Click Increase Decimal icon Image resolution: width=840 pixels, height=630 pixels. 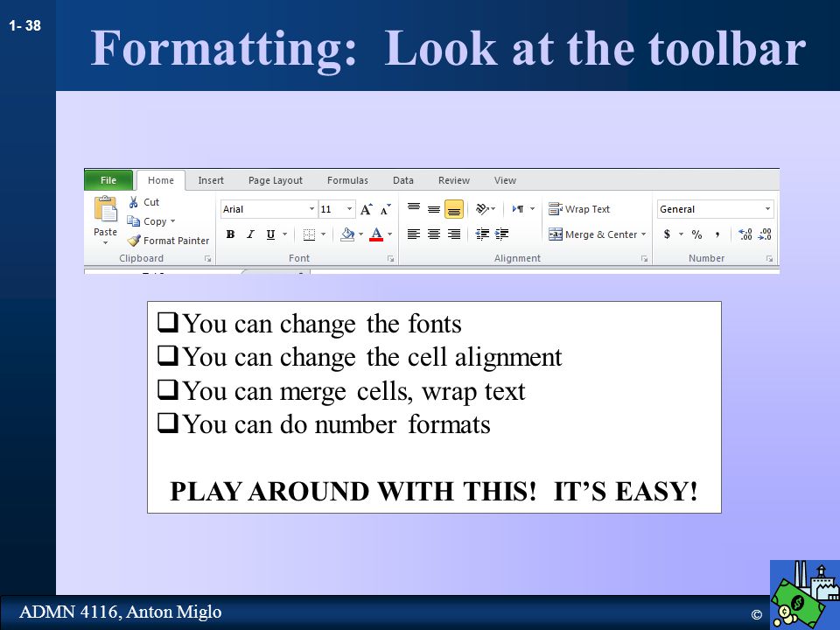click(745, 234)
